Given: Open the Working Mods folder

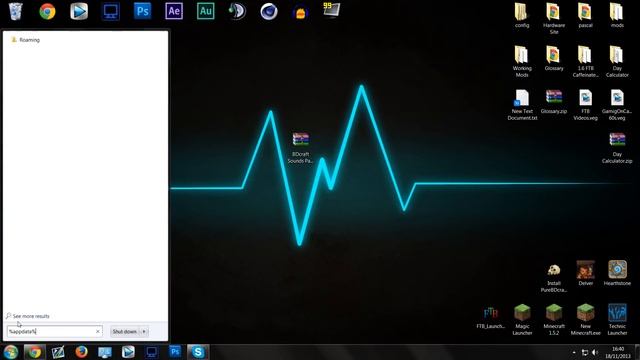Looking at the screenshot, I should (522, 62).
